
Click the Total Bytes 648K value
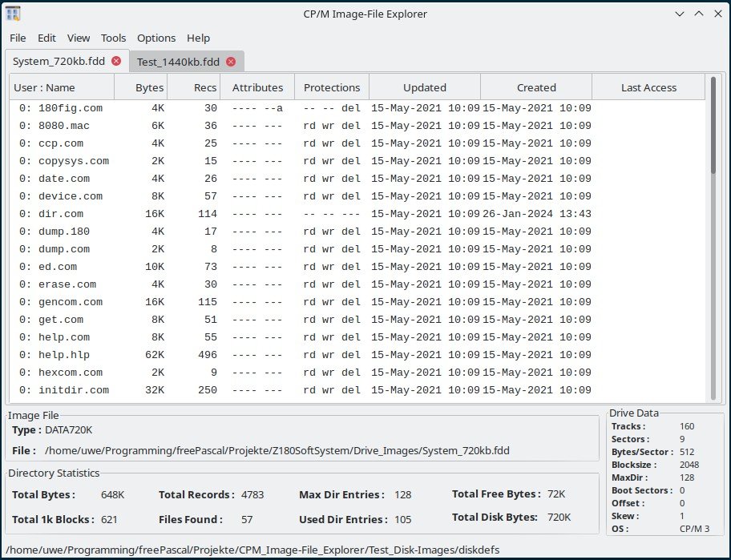pos(112,495)
